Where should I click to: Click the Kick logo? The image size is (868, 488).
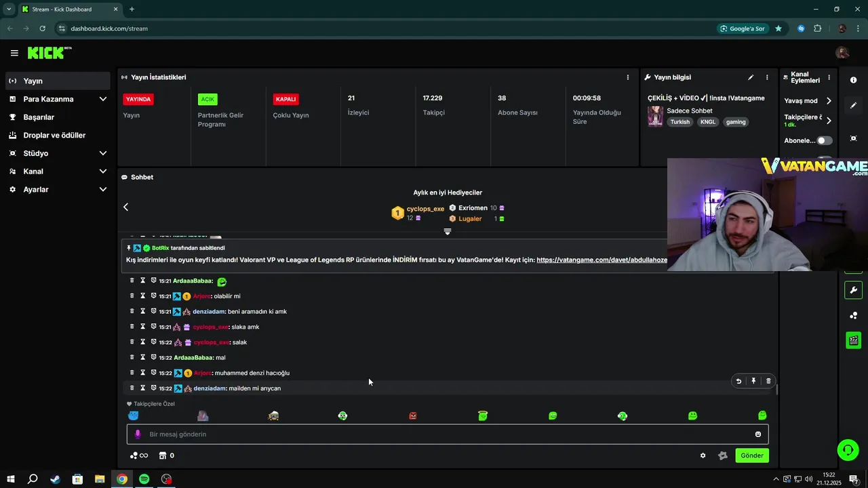[x=49, y=53]
